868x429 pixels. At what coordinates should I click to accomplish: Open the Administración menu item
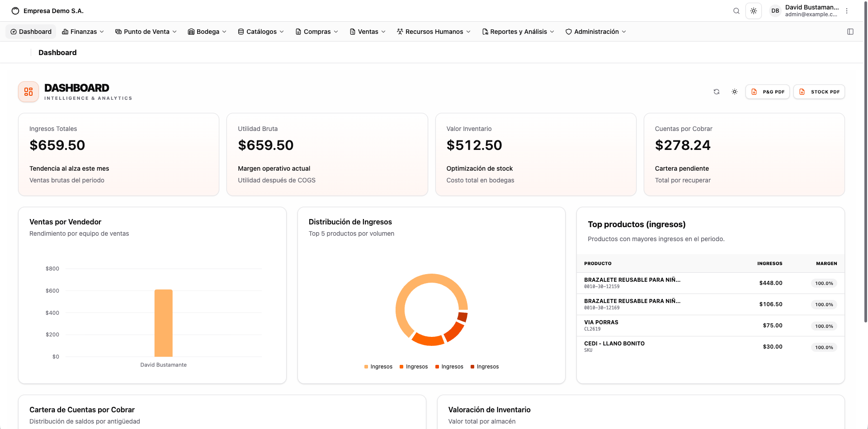[x=595, y=32]
